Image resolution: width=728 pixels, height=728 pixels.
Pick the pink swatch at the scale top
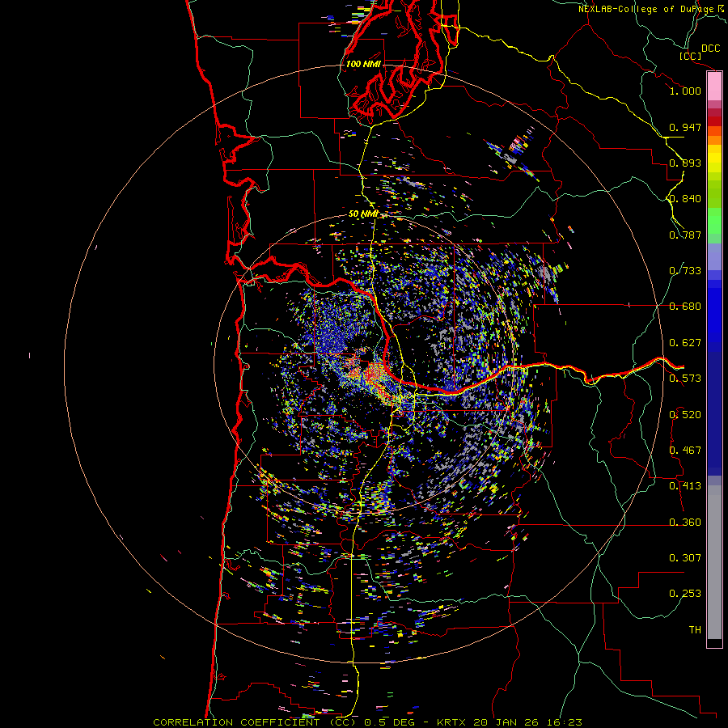(714, 87)
